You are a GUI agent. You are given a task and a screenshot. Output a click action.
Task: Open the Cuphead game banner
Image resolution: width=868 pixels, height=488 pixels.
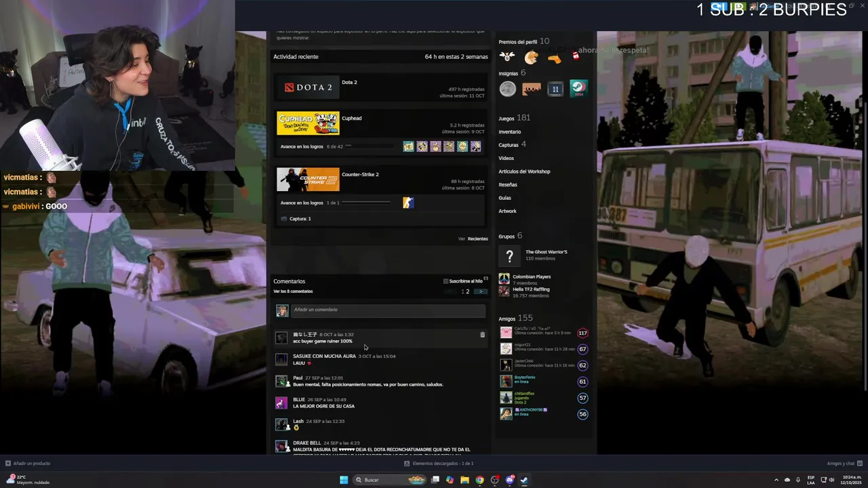click(308, 123)
